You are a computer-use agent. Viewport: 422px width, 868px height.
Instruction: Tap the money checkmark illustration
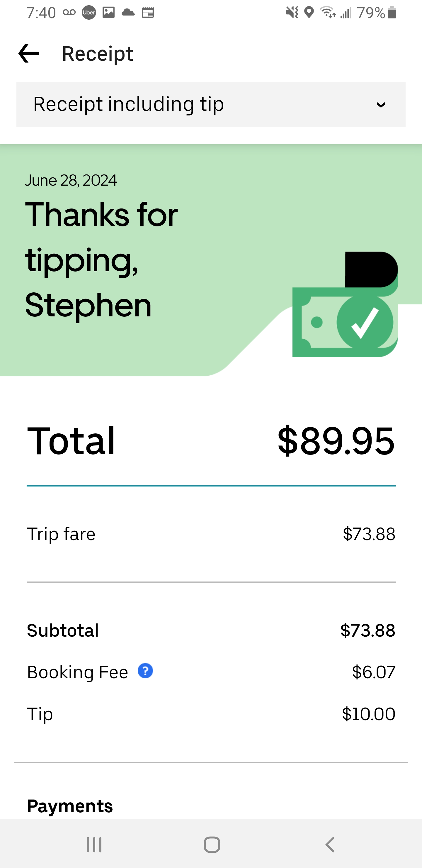[x=345, y=304]
